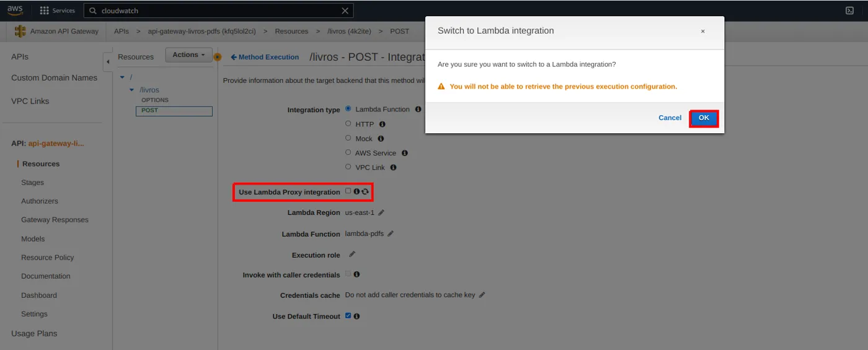Show info for Invoke with caller credentials
This screenshot has width=868, height=350.
coord(356,274)
